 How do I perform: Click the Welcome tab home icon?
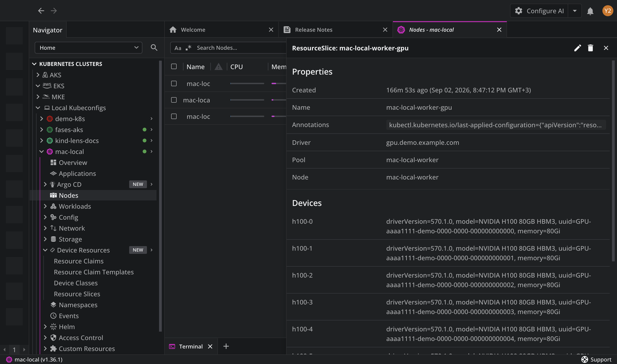coord(173,30)
